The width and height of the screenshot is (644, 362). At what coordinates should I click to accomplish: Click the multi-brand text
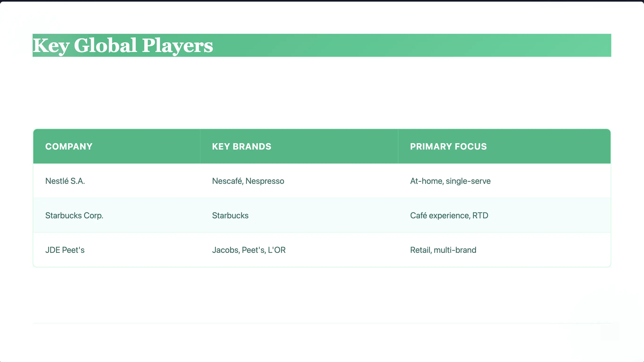tap(455, 250)
